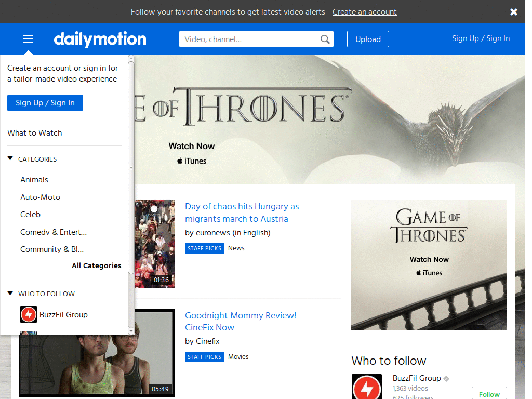Click the search magnifying glass icon
Image resolution: width=532 pixels, height=399 pixels.
point(325,39)
